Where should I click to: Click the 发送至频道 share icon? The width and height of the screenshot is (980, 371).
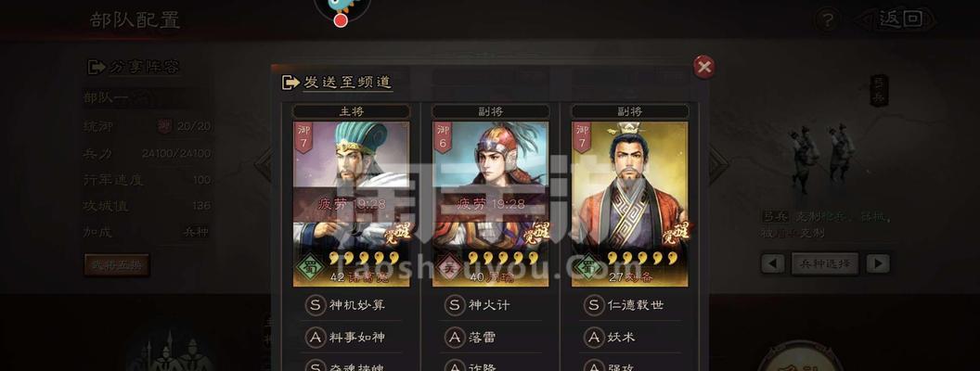290,83
